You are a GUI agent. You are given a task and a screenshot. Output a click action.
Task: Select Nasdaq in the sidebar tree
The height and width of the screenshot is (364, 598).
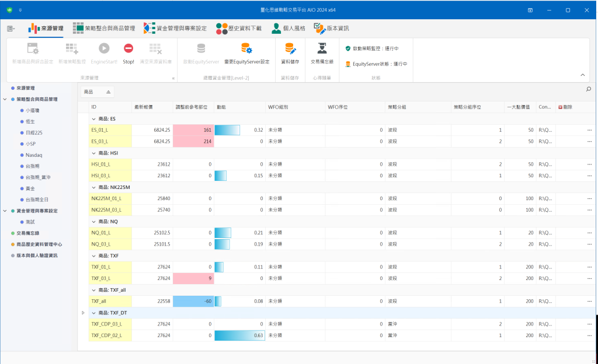coord(34,155)
